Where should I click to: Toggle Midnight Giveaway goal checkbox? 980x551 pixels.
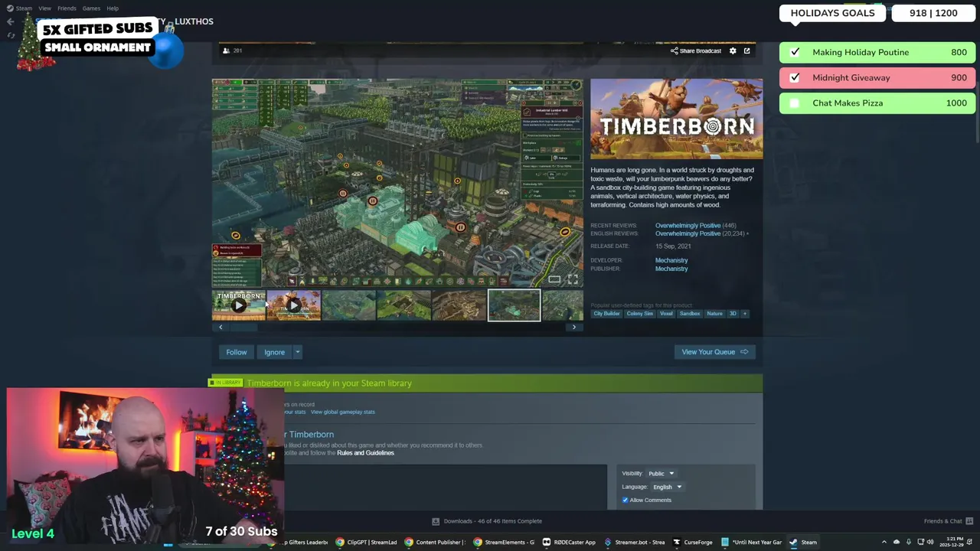pos(795,77)
